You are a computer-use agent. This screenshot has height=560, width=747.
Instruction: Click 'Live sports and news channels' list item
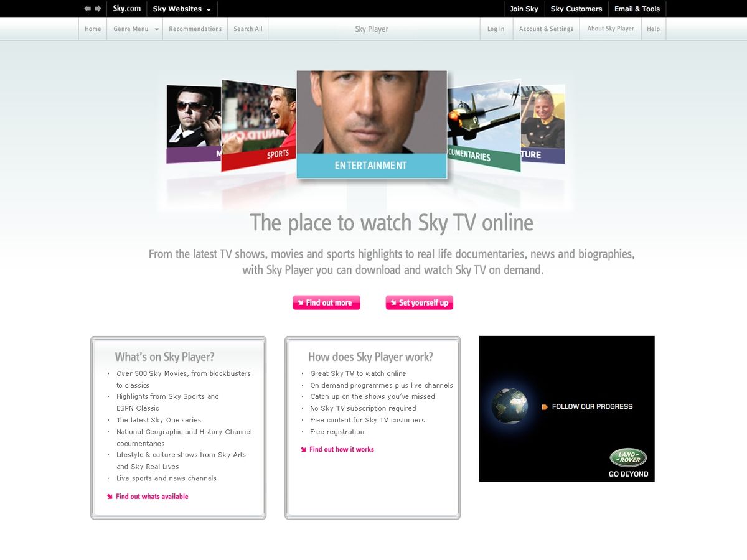tap(166, 478)
